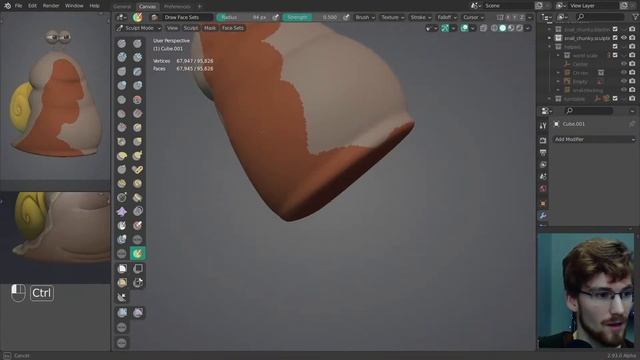This screenshot has height=360, width=640.
Task: Open the Add Modifier dropdown
Action: [594, 139]
